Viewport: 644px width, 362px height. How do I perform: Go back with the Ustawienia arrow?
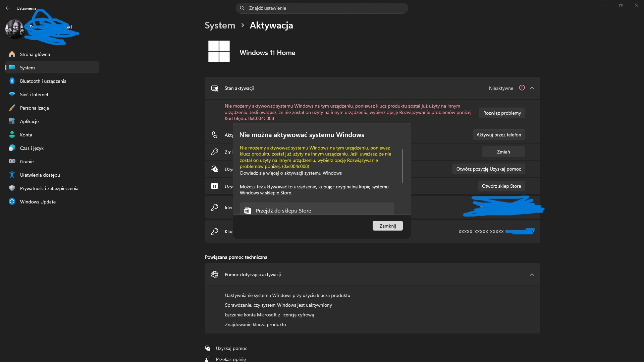tap(8, 8)
